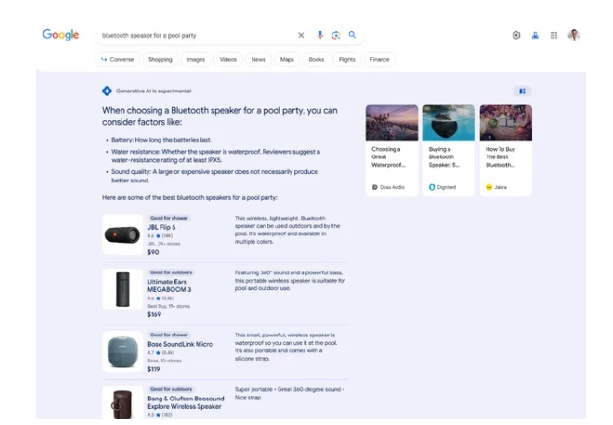The image size is (613, 425).
Task: Switch to the Maps tab
Action: 287,59
